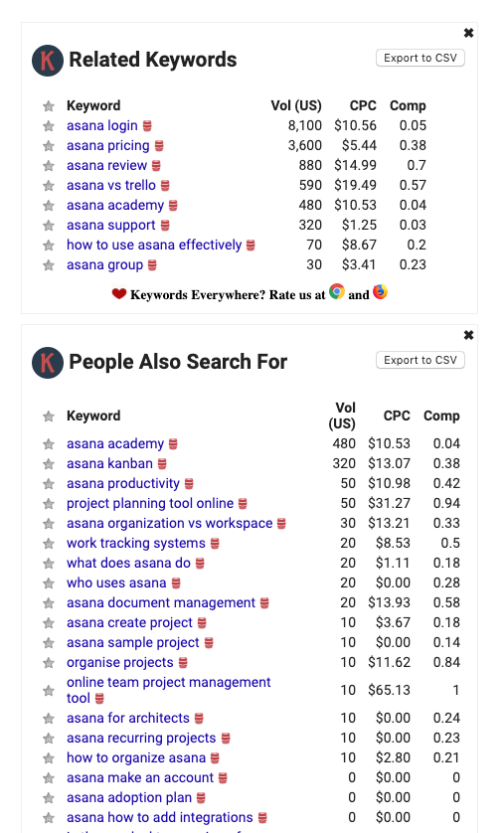This screenshot has width=504, height=833.
Task: Click the People Also Search For K logo
Action: [48, 363]
